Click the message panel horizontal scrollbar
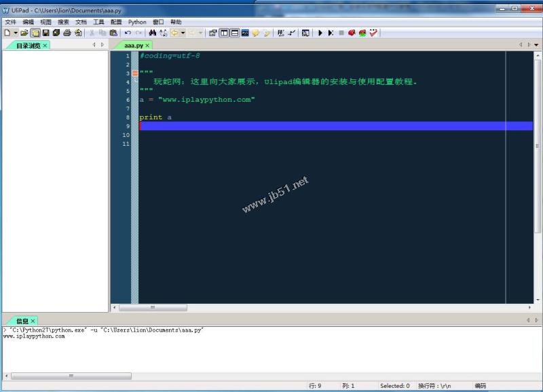This screenshot has height=392, width=543. (70, 375)
